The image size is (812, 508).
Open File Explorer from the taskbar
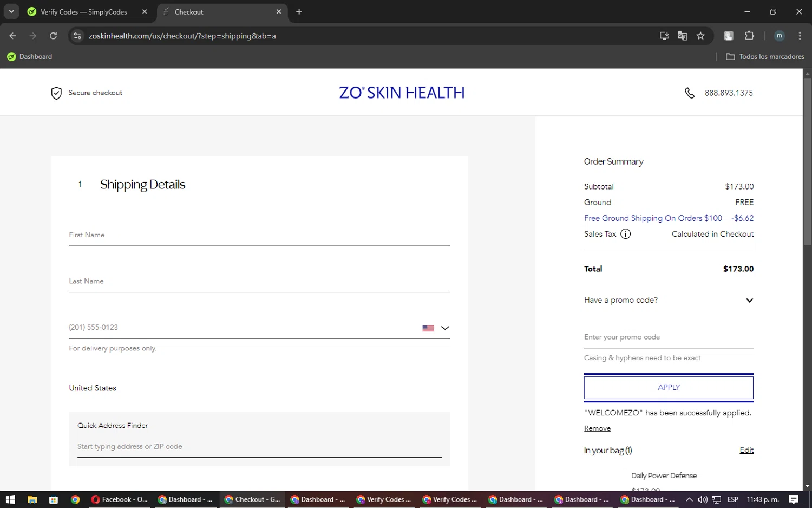pos(32,499)
